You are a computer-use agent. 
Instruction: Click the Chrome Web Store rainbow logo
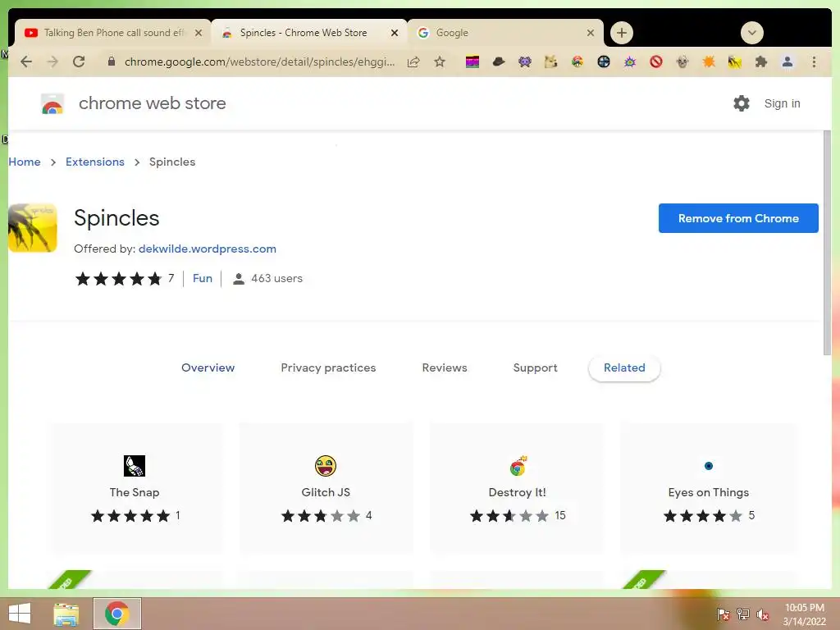coord(52,103)
